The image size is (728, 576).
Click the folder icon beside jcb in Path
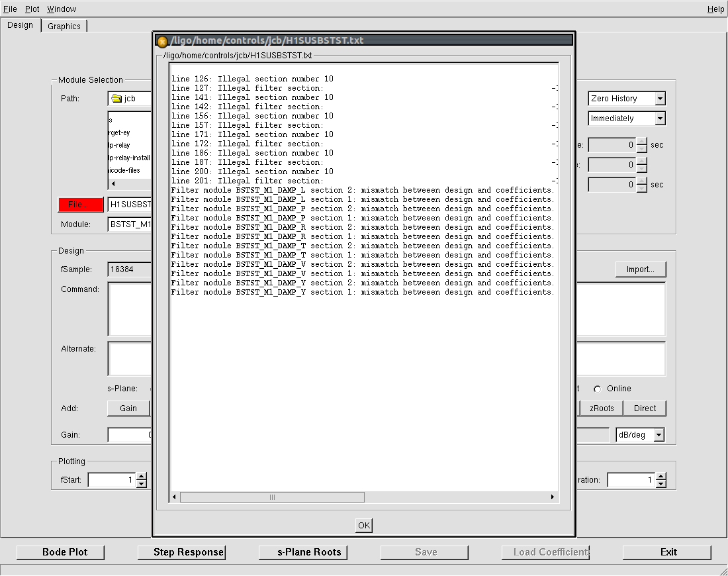coord(116,99)
